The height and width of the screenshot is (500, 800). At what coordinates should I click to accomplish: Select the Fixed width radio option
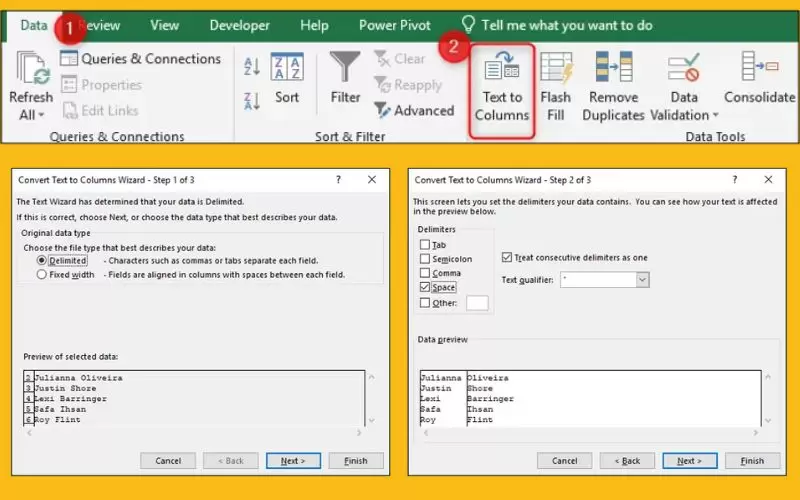42,274
